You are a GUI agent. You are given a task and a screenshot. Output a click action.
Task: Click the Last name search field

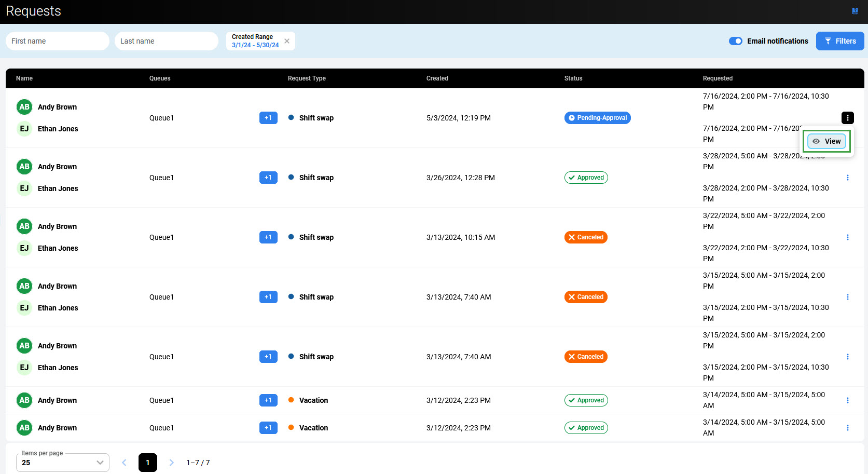point(166,41)
